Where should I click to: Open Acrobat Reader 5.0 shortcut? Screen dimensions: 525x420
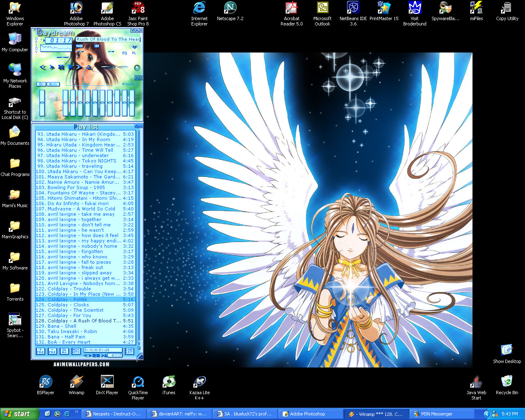pos(292,14)
